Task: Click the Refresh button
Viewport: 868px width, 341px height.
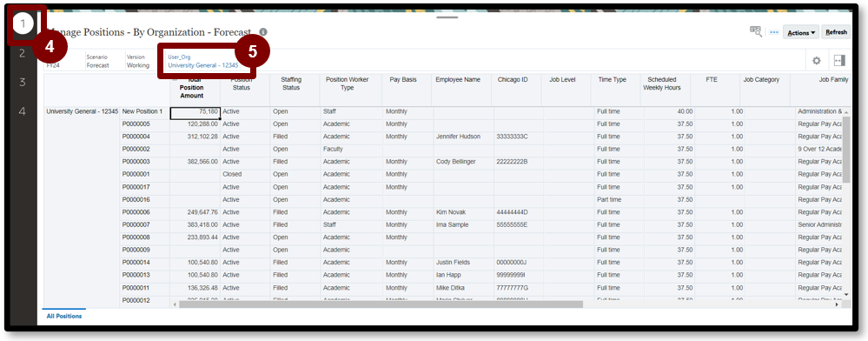Action: coord(836,33)
